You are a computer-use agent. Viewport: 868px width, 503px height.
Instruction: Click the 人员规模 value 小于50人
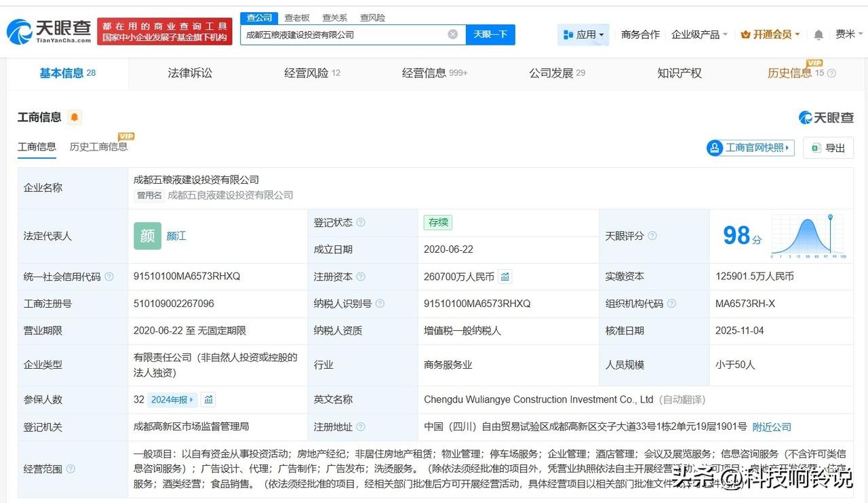(x=735, y=365)
